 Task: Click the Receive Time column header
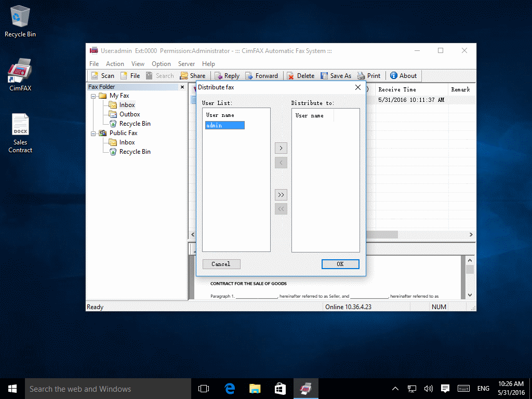411,89
